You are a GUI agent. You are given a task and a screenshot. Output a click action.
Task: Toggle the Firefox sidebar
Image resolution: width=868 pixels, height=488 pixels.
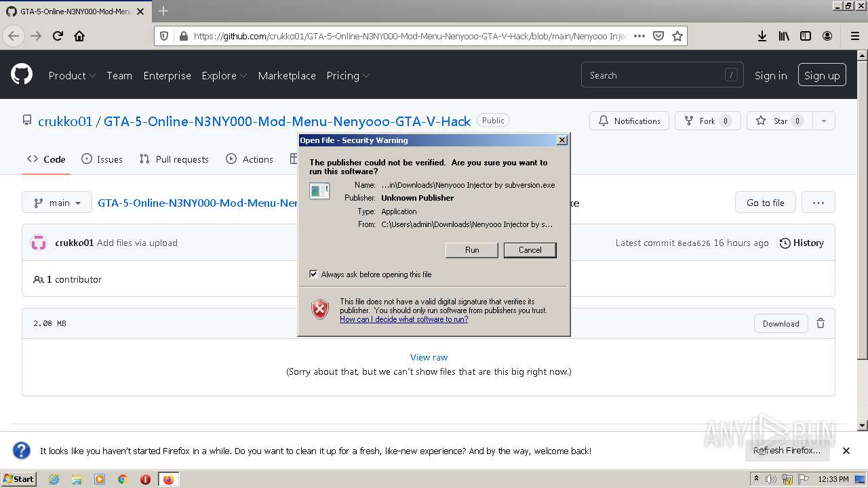point(806,36)
